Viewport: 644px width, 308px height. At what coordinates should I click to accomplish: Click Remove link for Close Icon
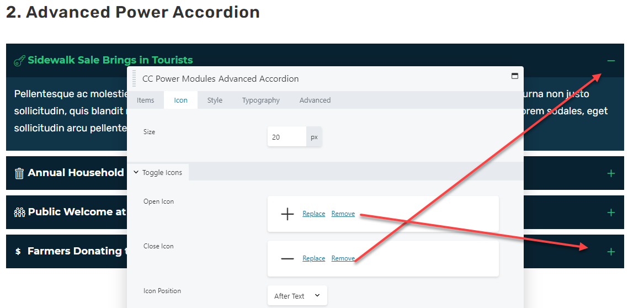343,258
